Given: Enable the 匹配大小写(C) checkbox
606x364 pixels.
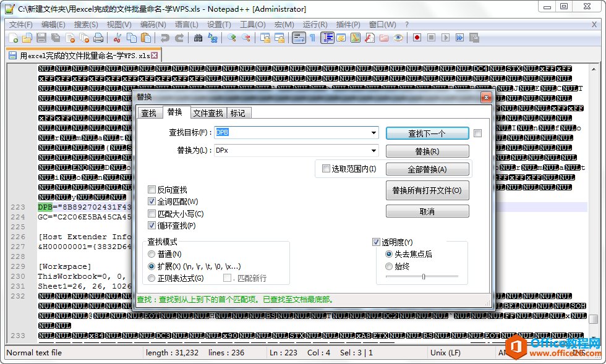Looking at the screenshot, I should pos(152,214).
